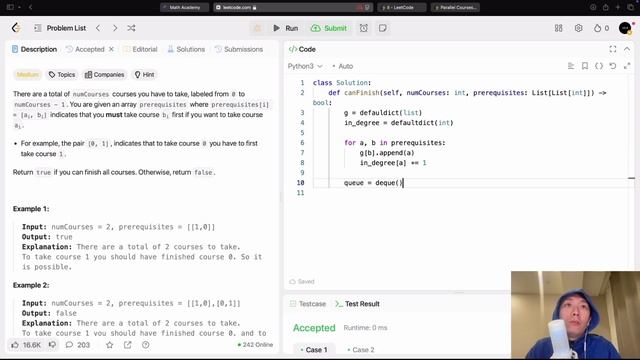Image resolution: width=640 pixels, height=360 pixels.
Task: Switch to the Solutions tab
Action: (186, 49)
